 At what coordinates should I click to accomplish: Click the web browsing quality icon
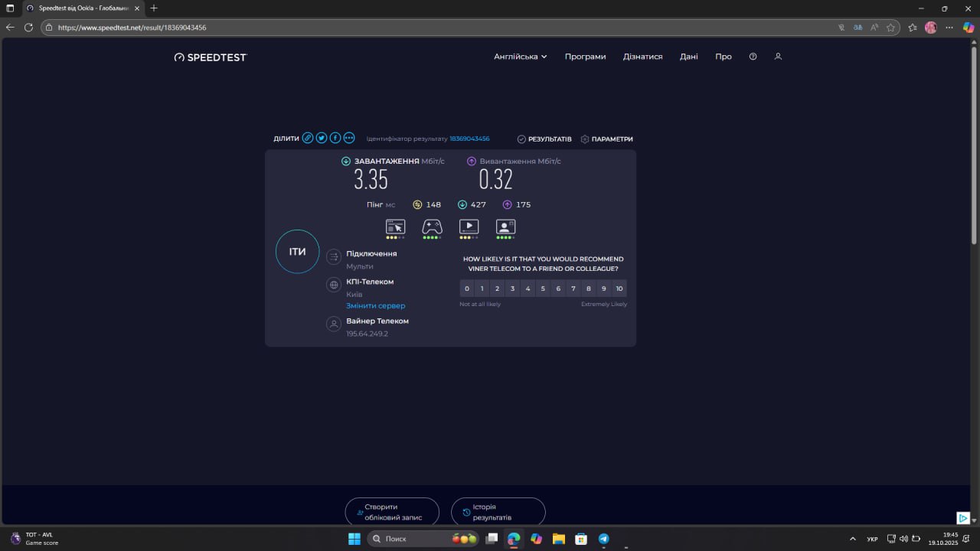(395, 227)
